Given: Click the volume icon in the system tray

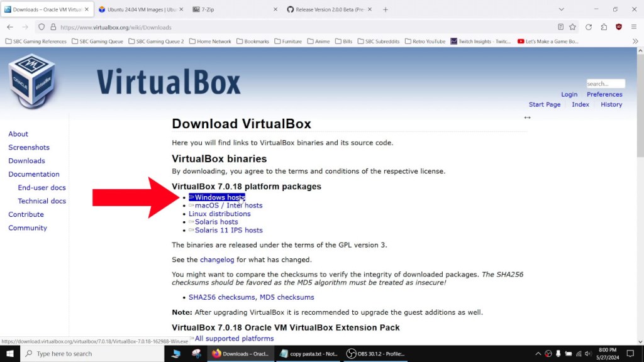Looking at the screenshot, I should click(589, 353).
